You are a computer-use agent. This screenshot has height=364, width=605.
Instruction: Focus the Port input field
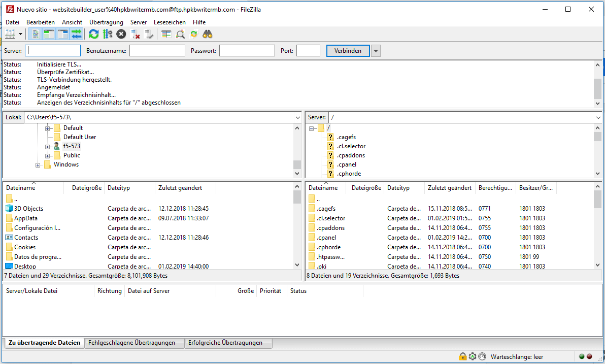point(308,51)
